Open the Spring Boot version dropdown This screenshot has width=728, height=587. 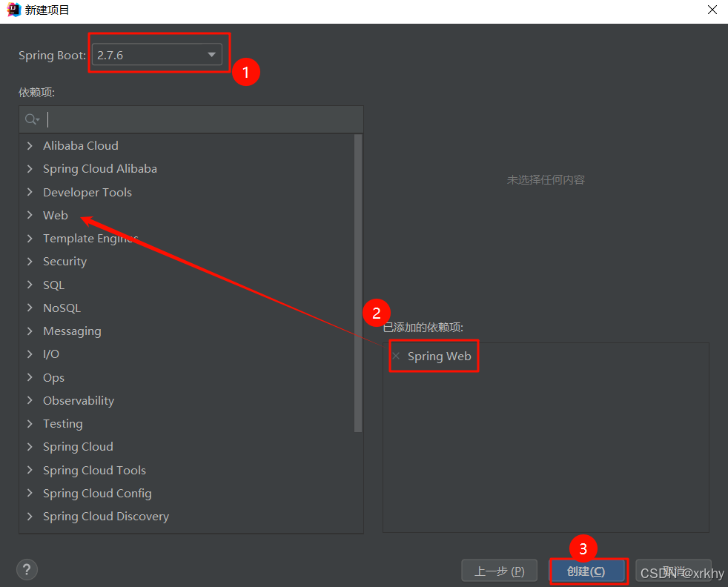[157, 55]
